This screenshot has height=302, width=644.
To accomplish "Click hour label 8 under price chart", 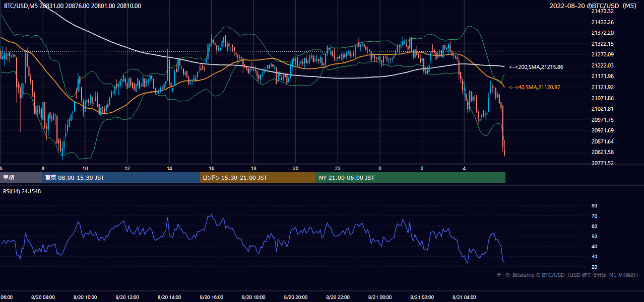I will tap(43, 168).
